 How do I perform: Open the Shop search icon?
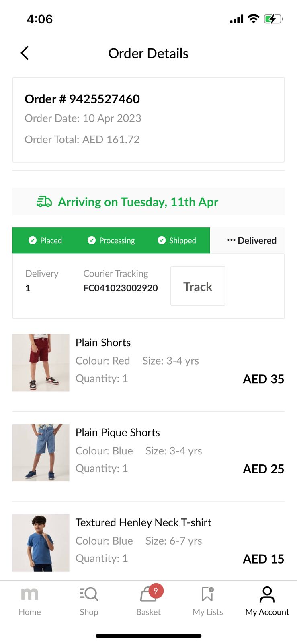point(89,594)
